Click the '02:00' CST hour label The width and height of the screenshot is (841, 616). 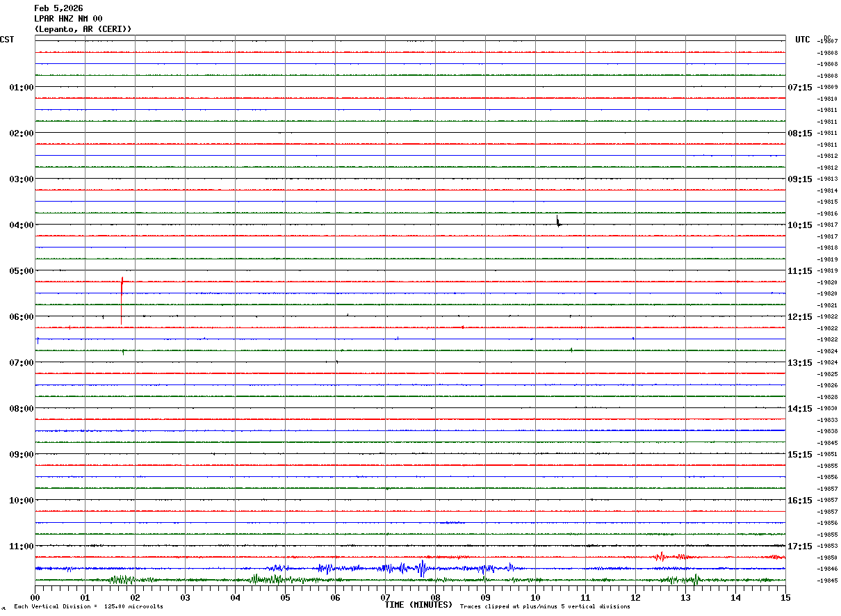pos(22,133)
